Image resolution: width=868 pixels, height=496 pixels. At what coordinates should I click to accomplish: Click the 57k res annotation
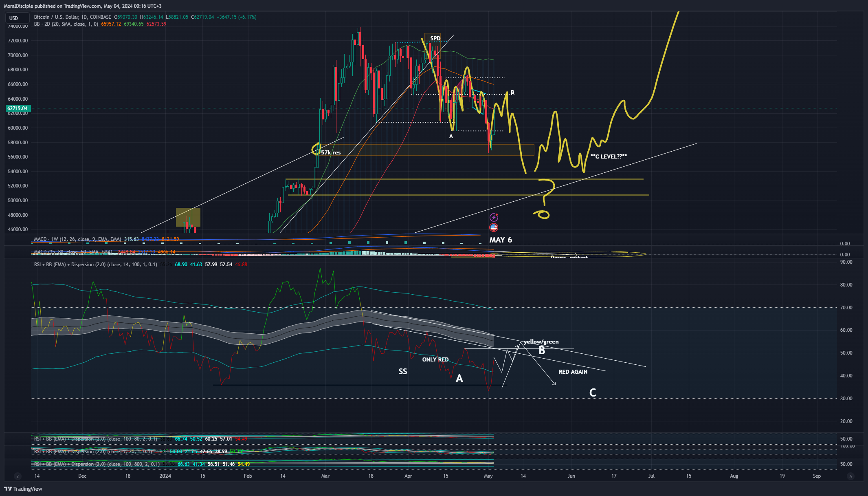(331, 152)
